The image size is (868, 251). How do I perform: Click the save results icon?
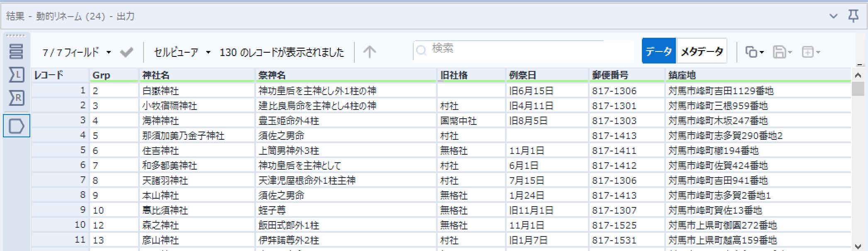(779, 52)
